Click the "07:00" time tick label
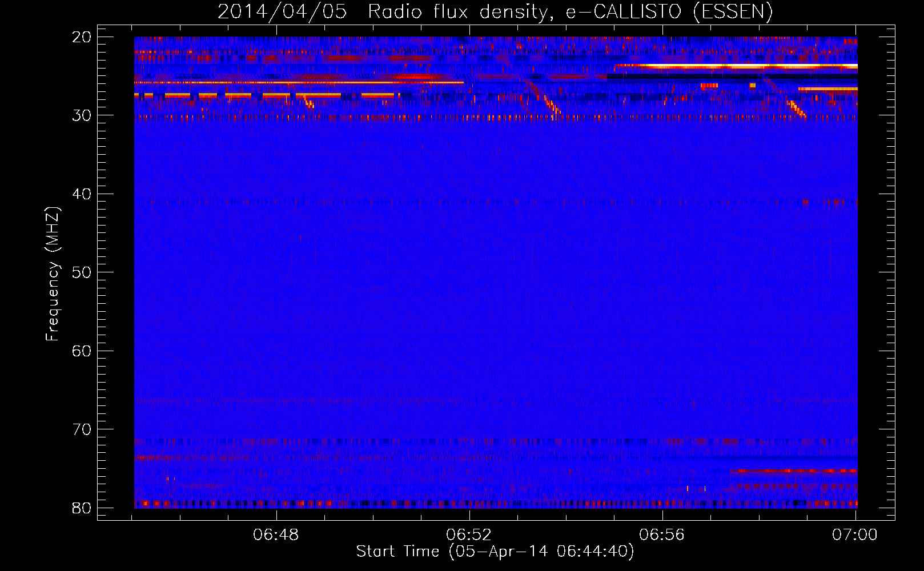 coord(855,534)
